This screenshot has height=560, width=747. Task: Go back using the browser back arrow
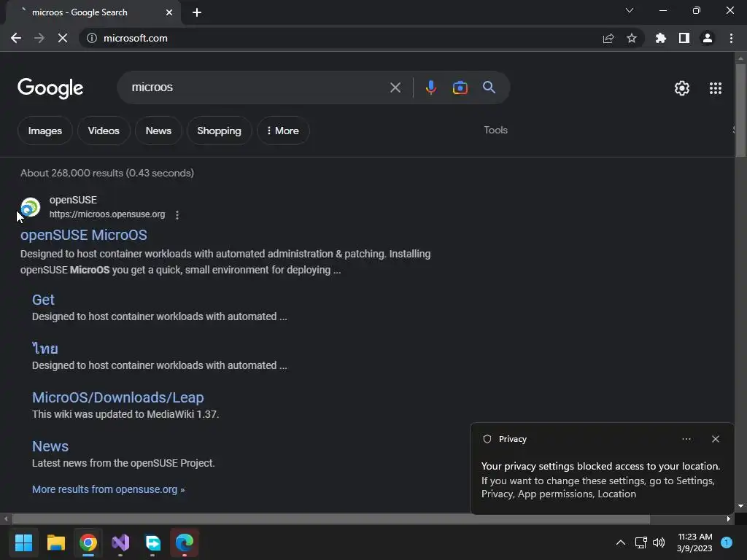[x=16, y=38]
